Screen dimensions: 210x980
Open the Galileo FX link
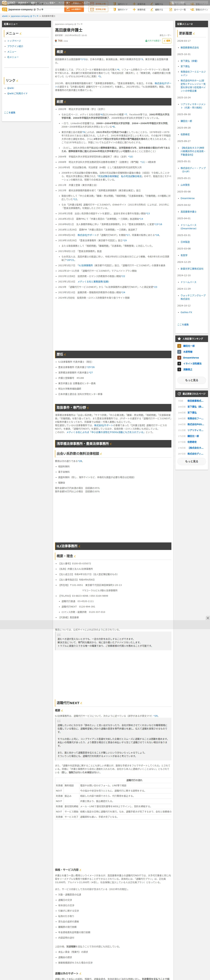pos(186,312)
